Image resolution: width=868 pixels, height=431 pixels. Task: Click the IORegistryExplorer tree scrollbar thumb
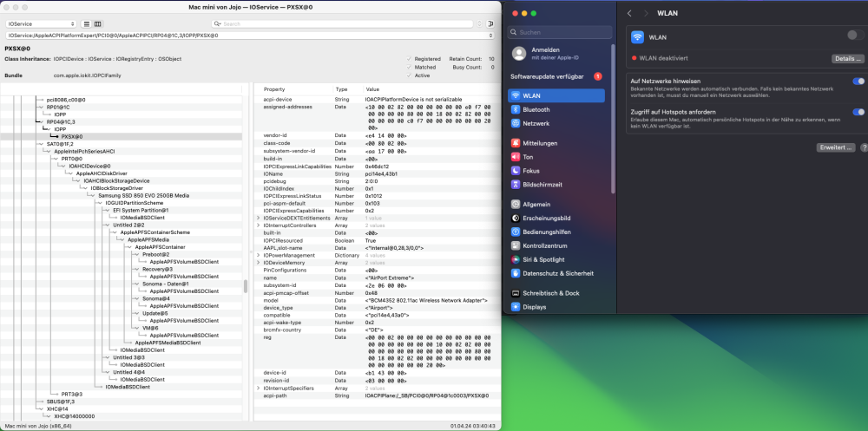tap(246, 286)
